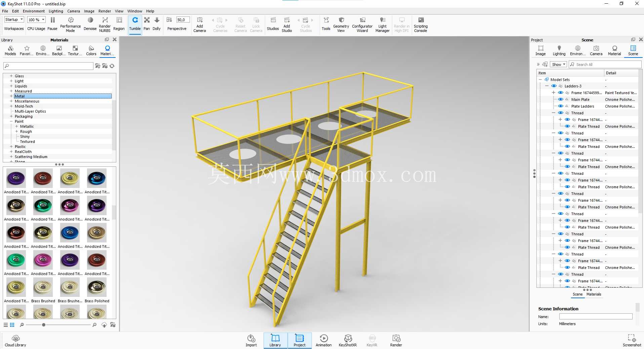
Task: Open the Cloud Library
Action: click(x=15, y=341)
